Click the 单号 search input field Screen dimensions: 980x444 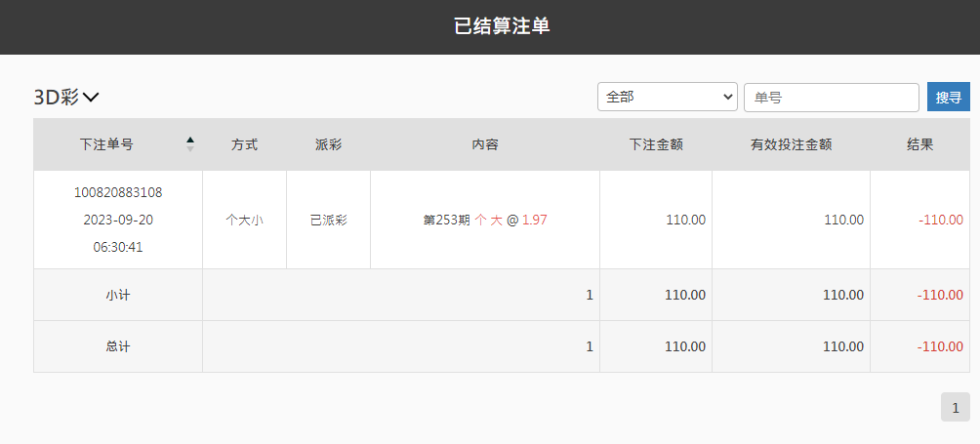tap(831, 98)
